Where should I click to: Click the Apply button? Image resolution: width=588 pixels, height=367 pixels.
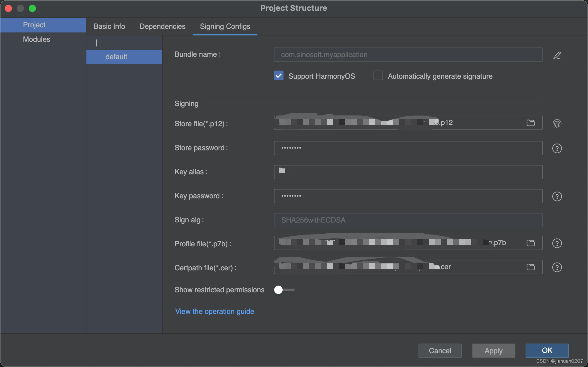494,351
